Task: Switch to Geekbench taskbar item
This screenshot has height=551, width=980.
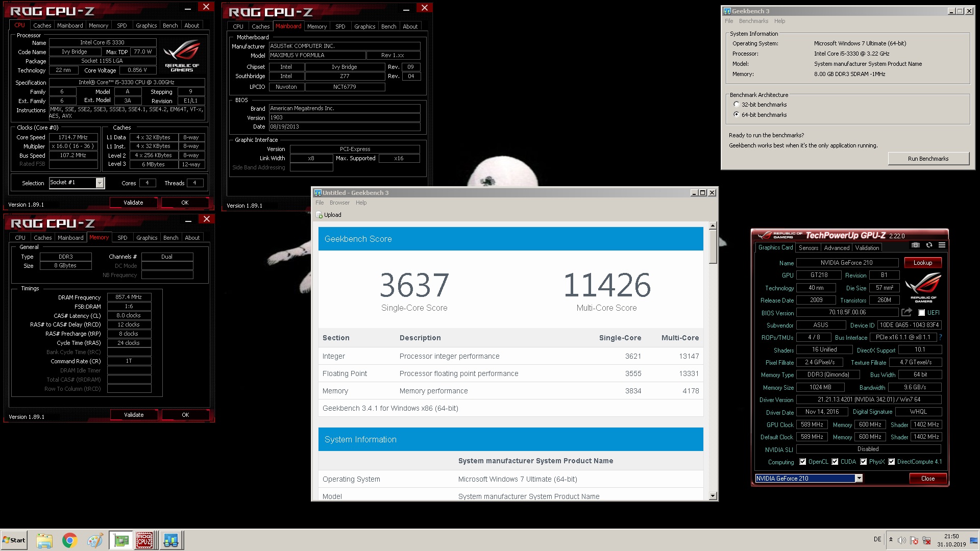Action: (171, 540)
